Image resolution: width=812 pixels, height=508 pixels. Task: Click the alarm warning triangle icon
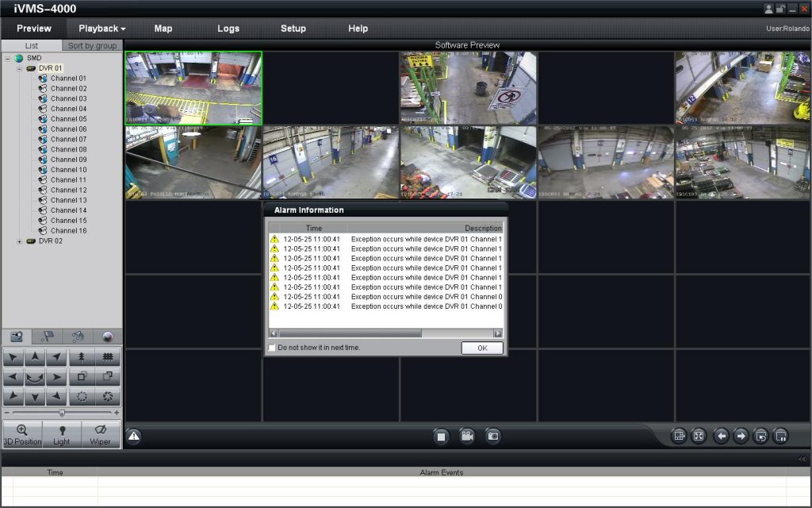pos(134,436)
